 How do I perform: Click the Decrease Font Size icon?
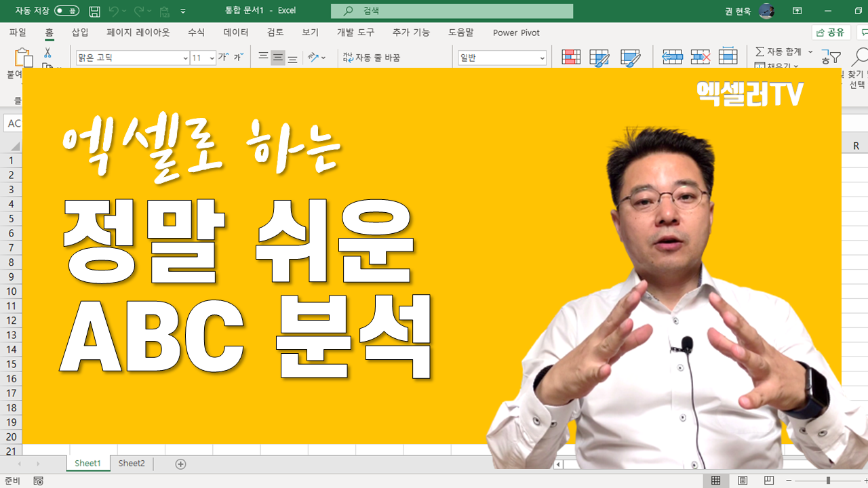[238, 58]
